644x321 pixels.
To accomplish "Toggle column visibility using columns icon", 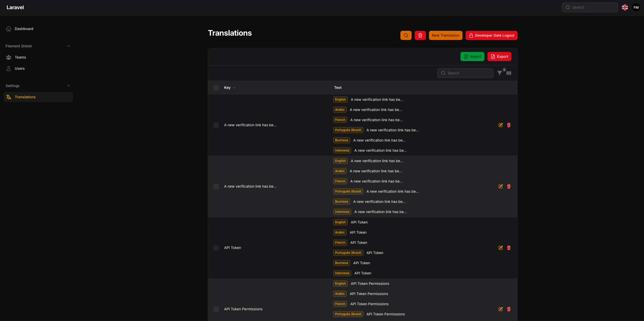I will pos(509,73).
